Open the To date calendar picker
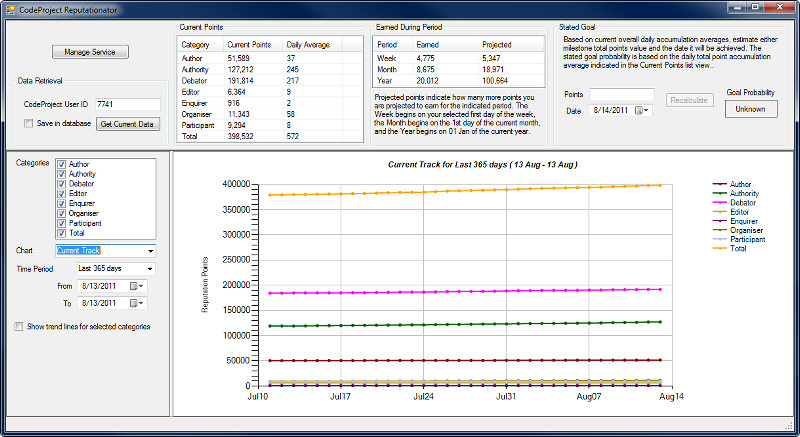 pos(137,303)
